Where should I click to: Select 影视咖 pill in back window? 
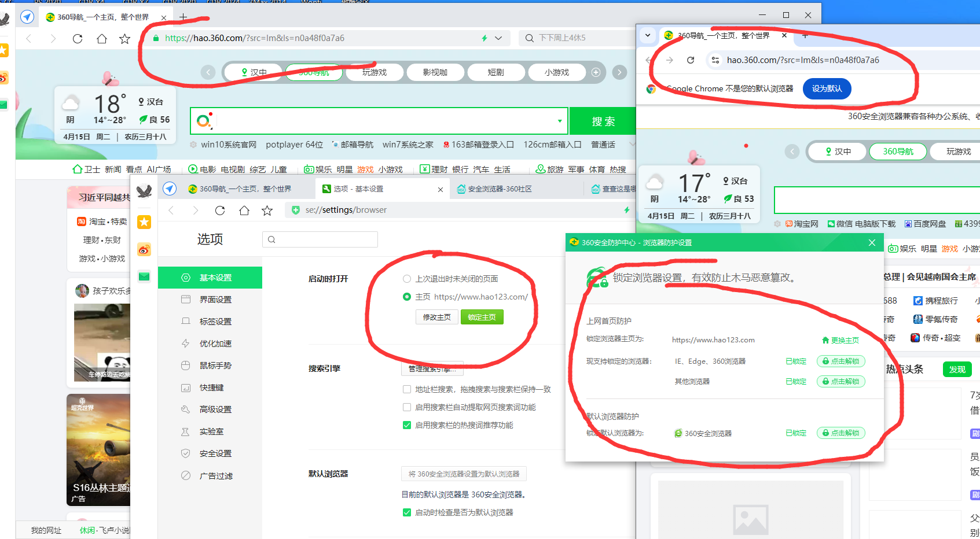coord(435,72)
